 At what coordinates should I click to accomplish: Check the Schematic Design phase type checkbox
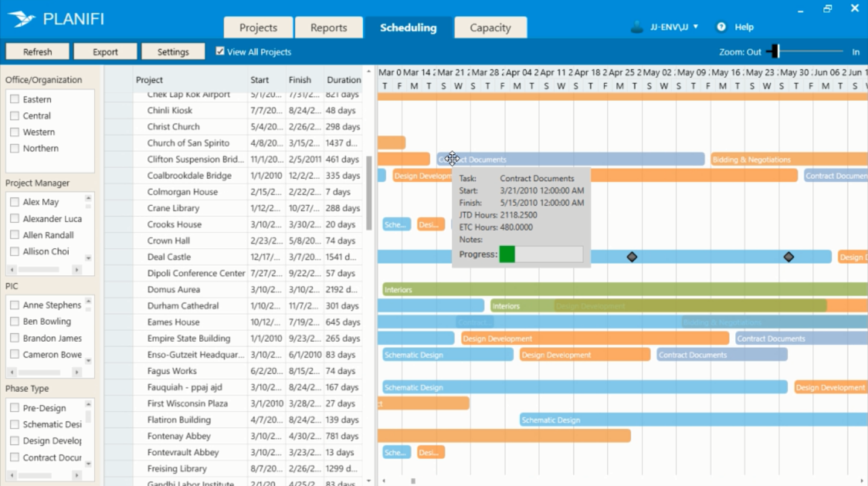(14, 424)
